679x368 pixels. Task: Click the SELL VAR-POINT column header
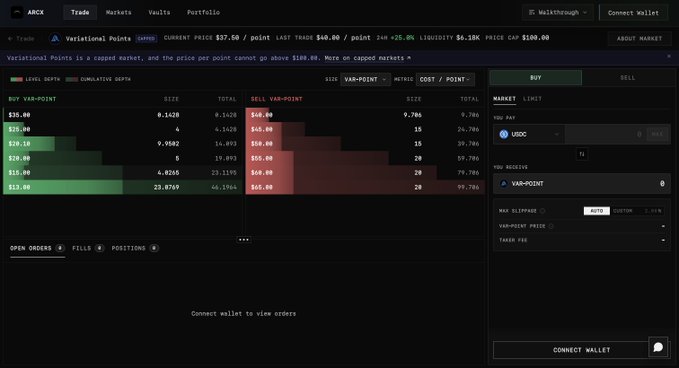[277, 99]
